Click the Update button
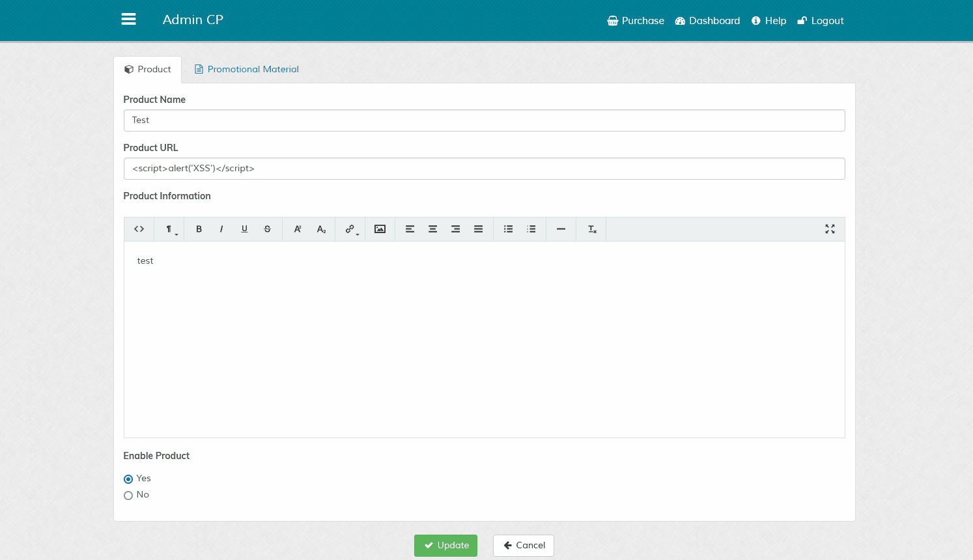This screenshot has height=560, width=973. point(445,546)
